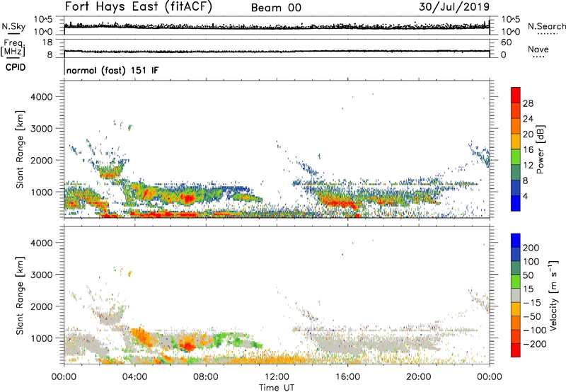566x392 pixels.
Task: Click the '12:00' time axis label
Action: tap(277, 377)
